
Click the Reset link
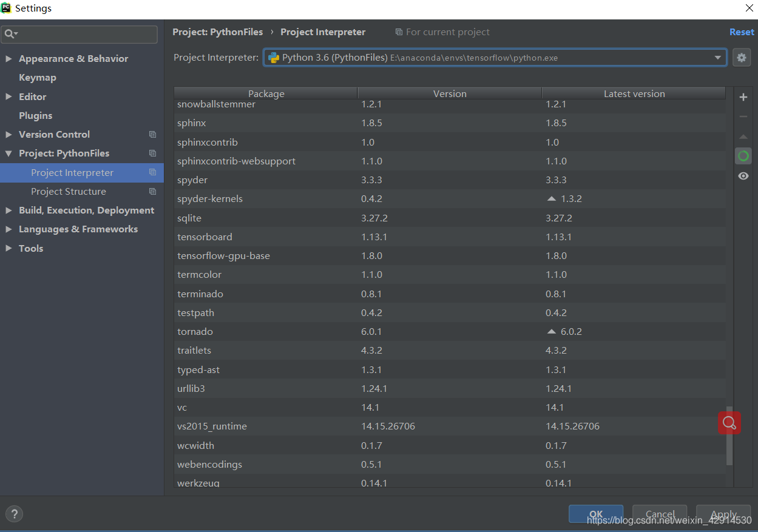(x=742, y=32)
